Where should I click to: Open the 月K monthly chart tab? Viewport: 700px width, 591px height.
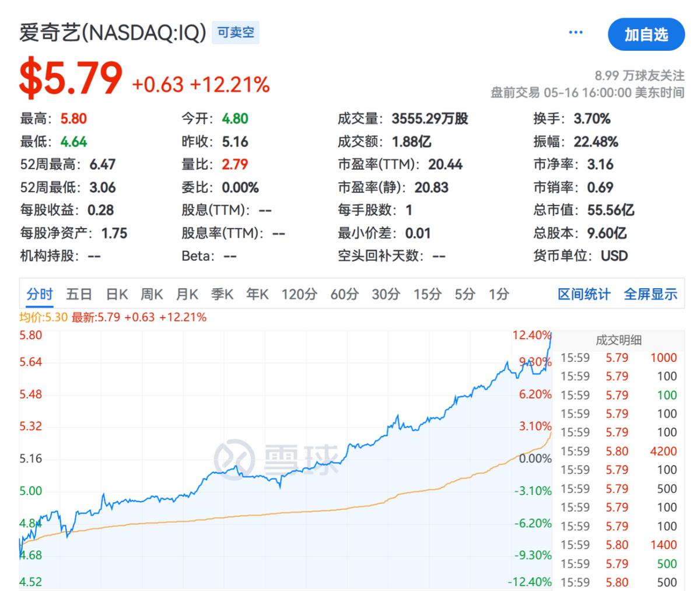pos(187,293)
